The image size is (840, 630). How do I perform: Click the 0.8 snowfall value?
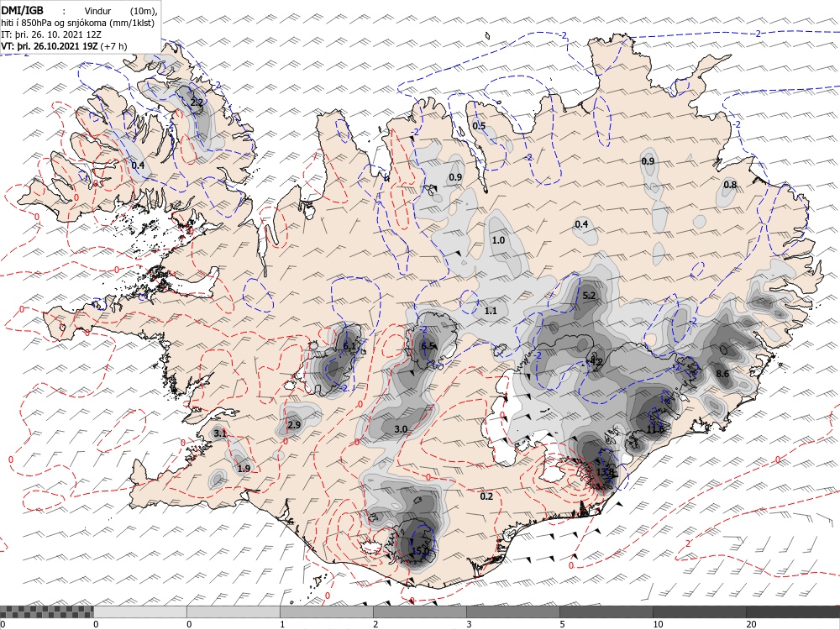click(x=730, y=185)
